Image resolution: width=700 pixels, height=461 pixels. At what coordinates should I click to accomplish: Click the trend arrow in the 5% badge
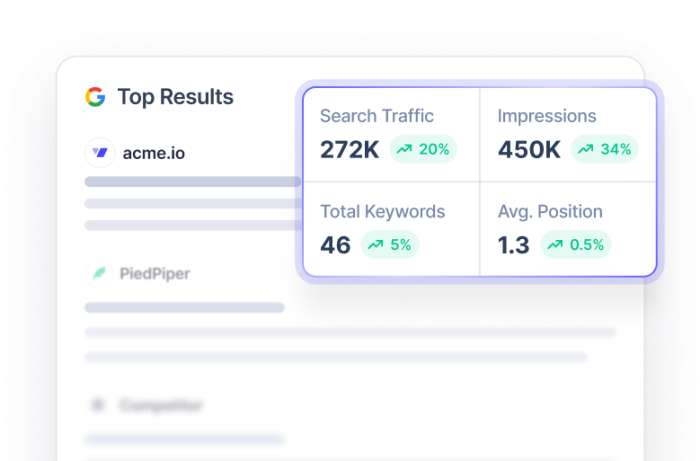(375, 244)
